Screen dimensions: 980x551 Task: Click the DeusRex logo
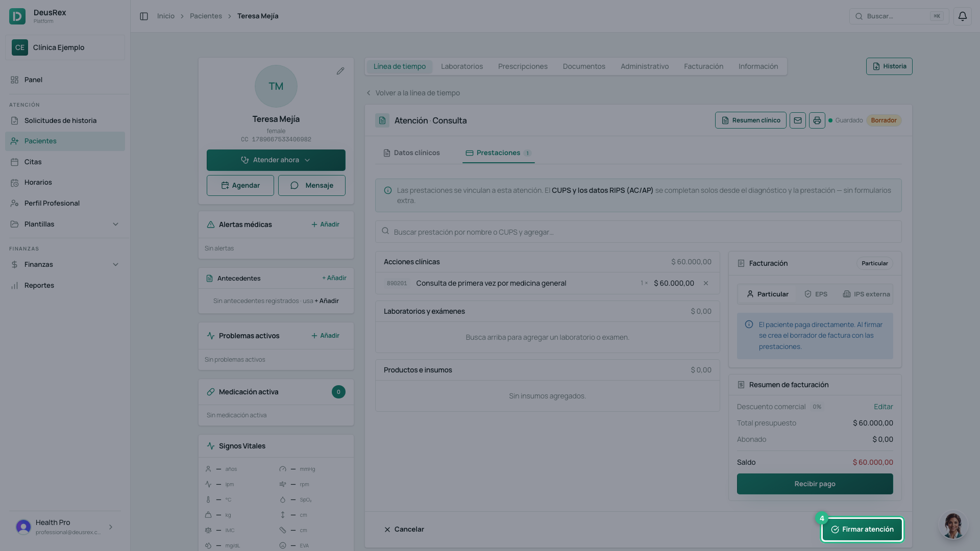click(x=17, y=16)
